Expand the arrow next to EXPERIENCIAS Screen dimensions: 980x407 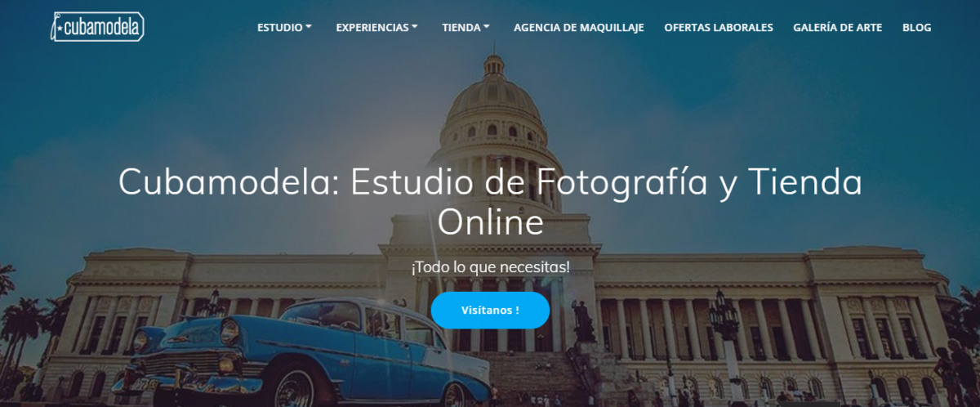click(415, 27)
